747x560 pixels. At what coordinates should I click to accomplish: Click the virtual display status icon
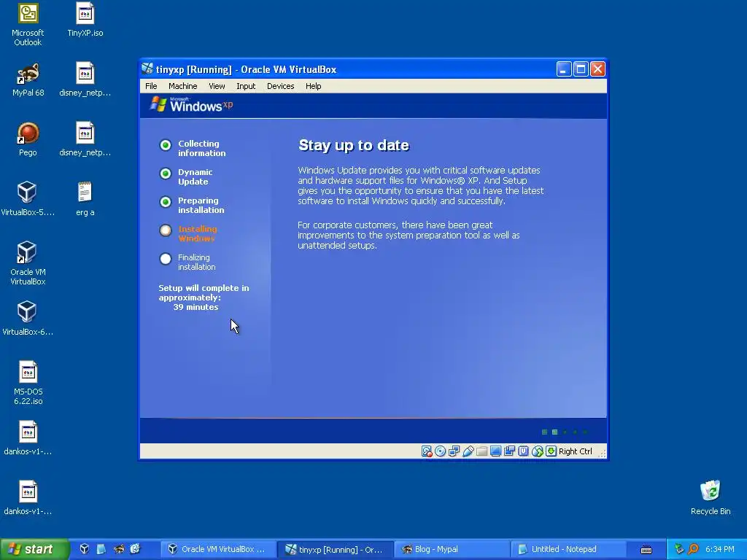pos(495,451)
